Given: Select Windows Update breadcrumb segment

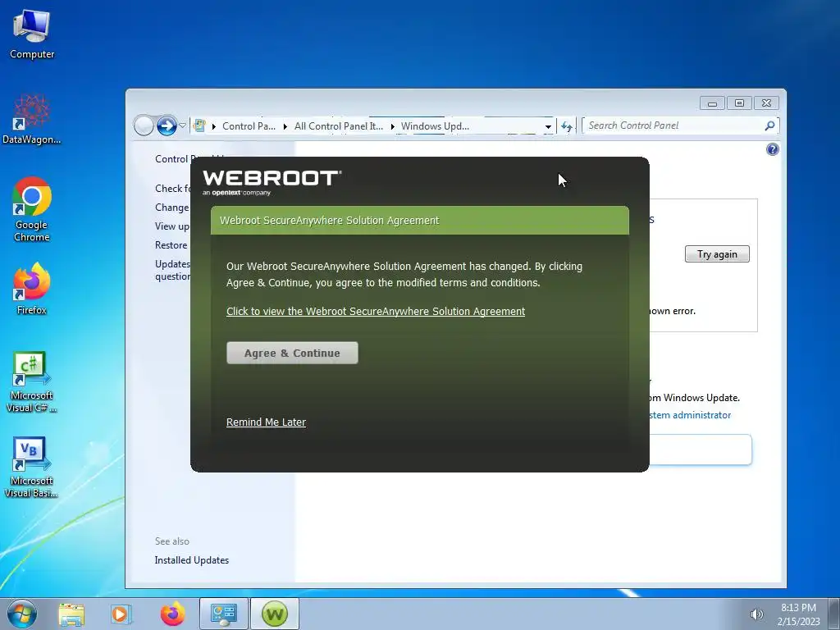Looking at the screenshot, I should click(435, 126).
